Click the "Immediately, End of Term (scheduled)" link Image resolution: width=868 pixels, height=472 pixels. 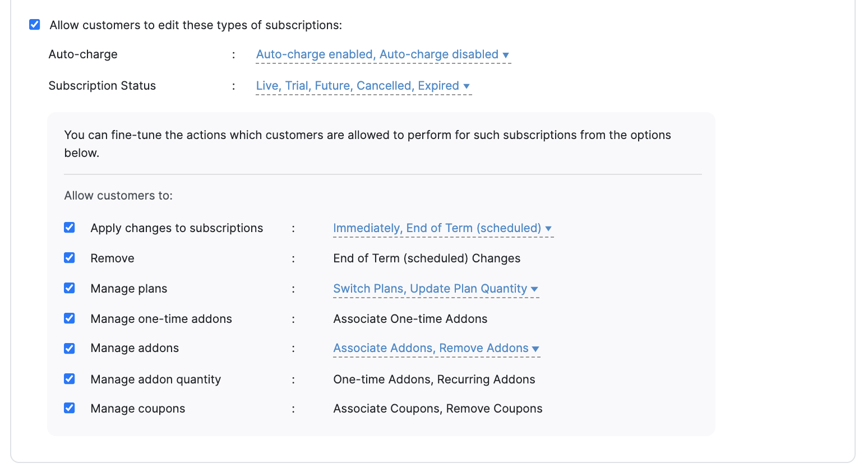click(x=437, y=228)
